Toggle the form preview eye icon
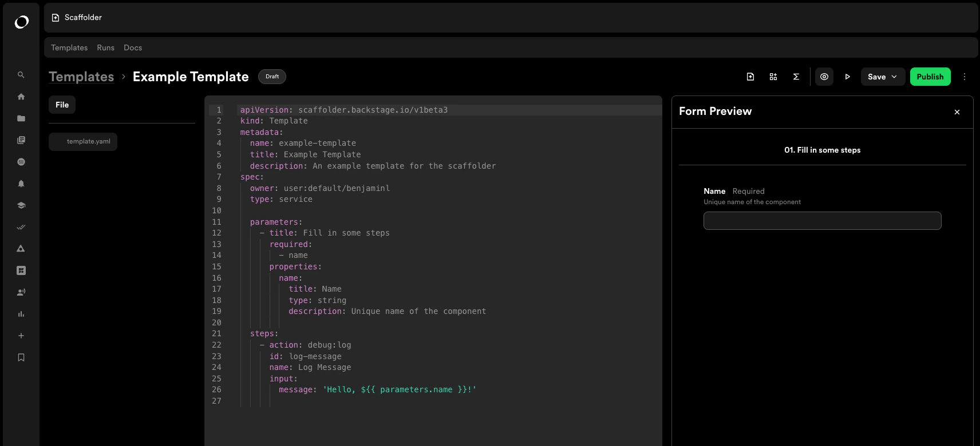This screenshot has height=446, width=980. click(x=824, y=77)
